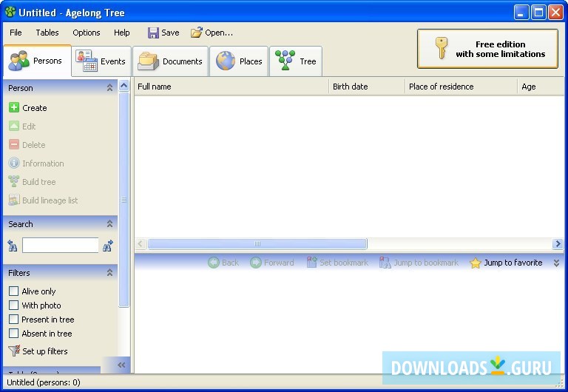Expand more navigation toolbar options chevron

[x=556, y=263]
